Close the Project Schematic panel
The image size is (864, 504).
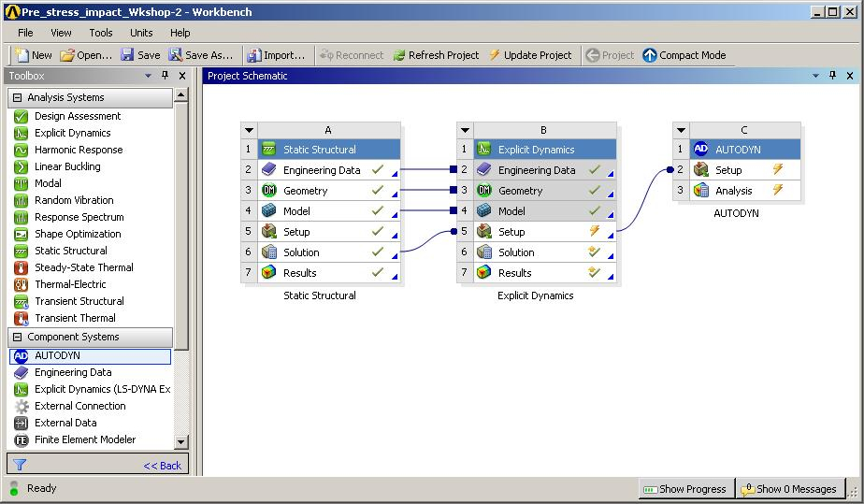pos(850,76)
